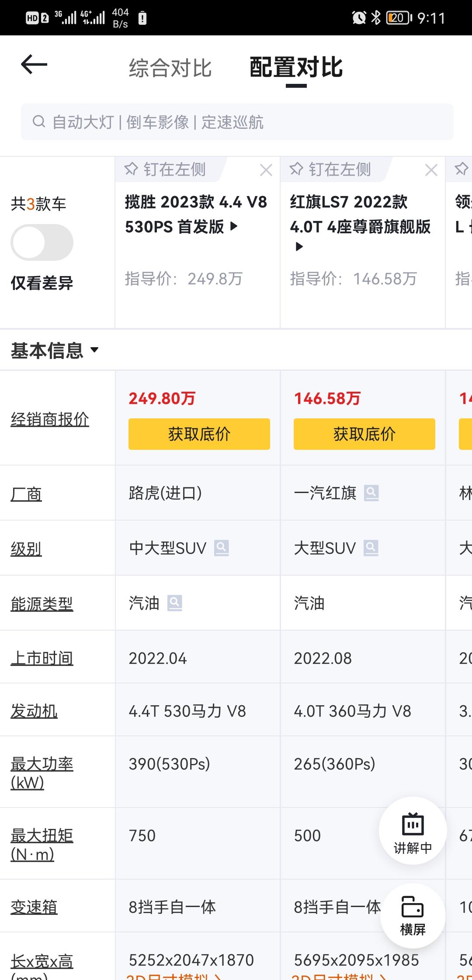Toggle the 仅看差异 switch
472x980 pixels.
(x=42, y=242)
